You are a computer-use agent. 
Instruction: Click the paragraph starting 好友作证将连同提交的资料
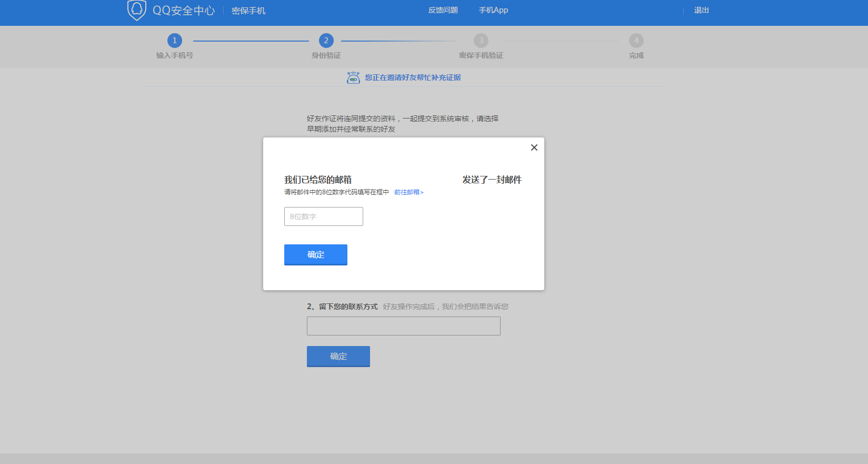403,124
